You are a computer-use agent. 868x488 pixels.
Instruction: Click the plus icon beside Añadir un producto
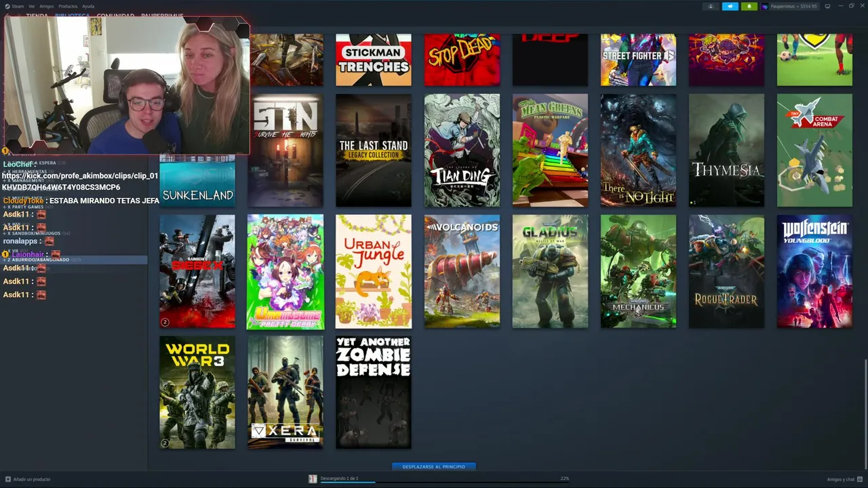[7, 479]
